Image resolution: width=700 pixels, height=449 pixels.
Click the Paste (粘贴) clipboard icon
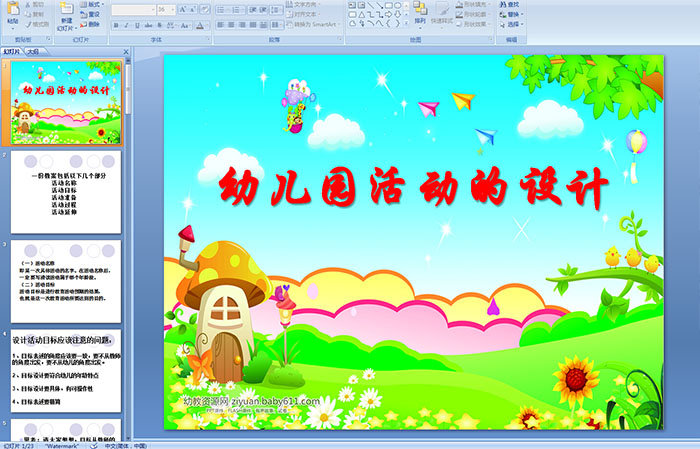[x=13, y=8]
